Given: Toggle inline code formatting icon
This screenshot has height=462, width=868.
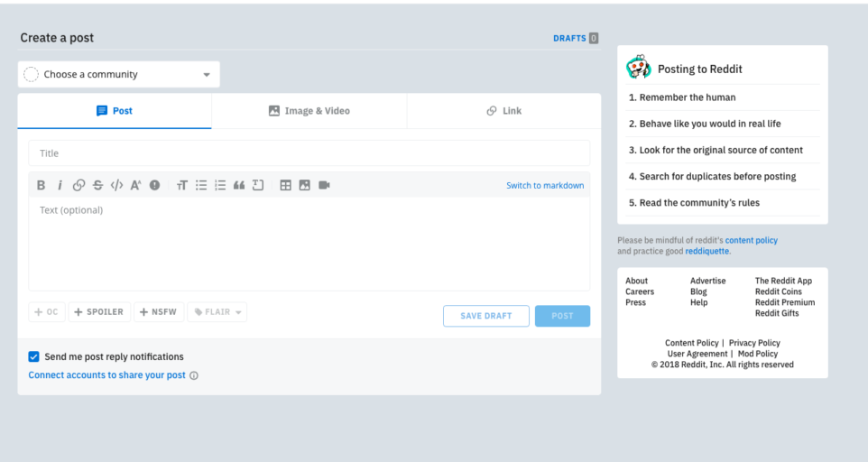Looking at the screenshot, I should (116, 185).
